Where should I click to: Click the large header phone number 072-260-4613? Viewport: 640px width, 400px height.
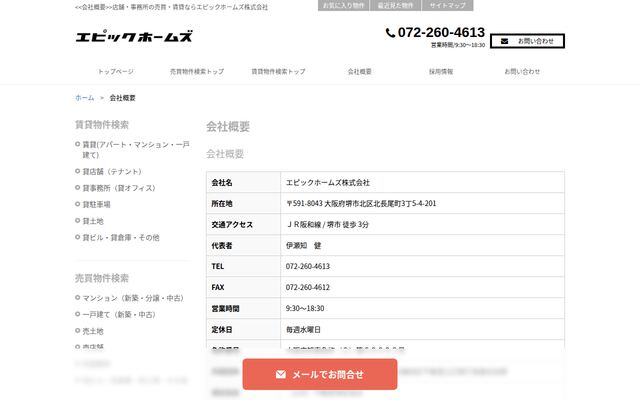coord(441,32)
